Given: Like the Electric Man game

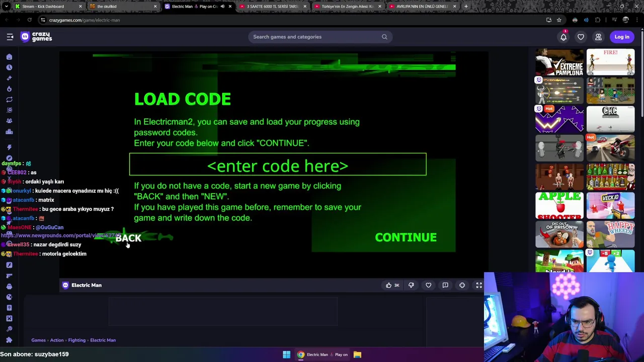Looking at the screenshot, I should coord(392,285).
